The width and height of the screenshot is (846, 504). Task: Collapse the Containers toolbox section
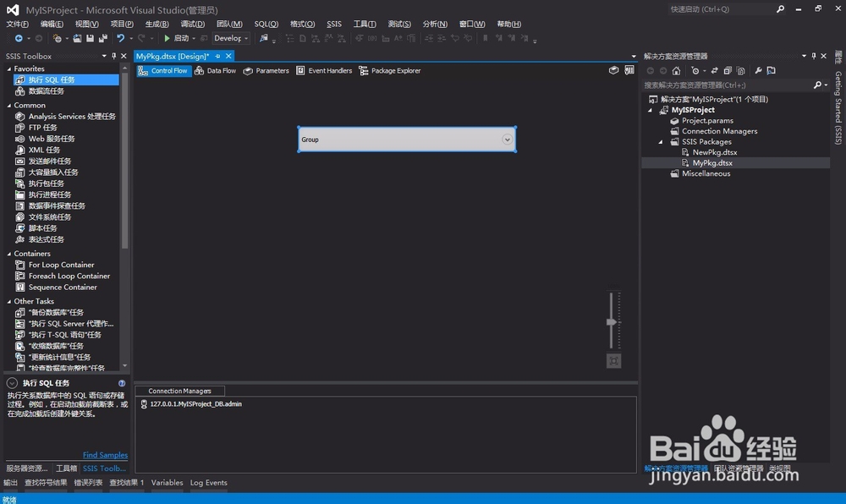[x=9, y=254]
